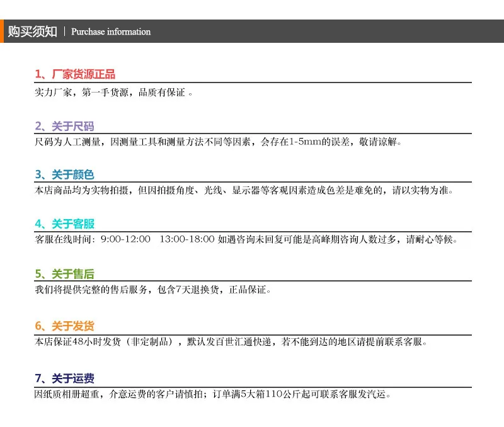Click the 9:00-12:00 service hours text

pos(125,239)
